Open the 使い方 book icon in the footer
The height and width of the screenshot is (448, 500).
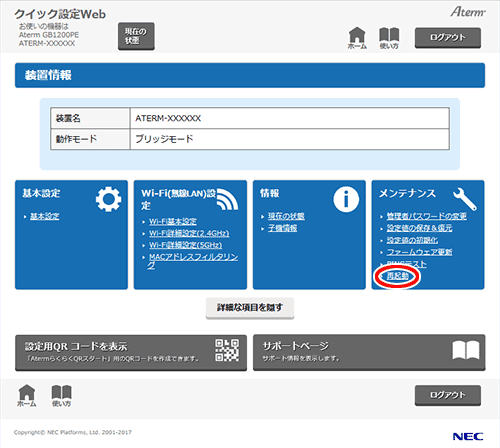[61, 395]
